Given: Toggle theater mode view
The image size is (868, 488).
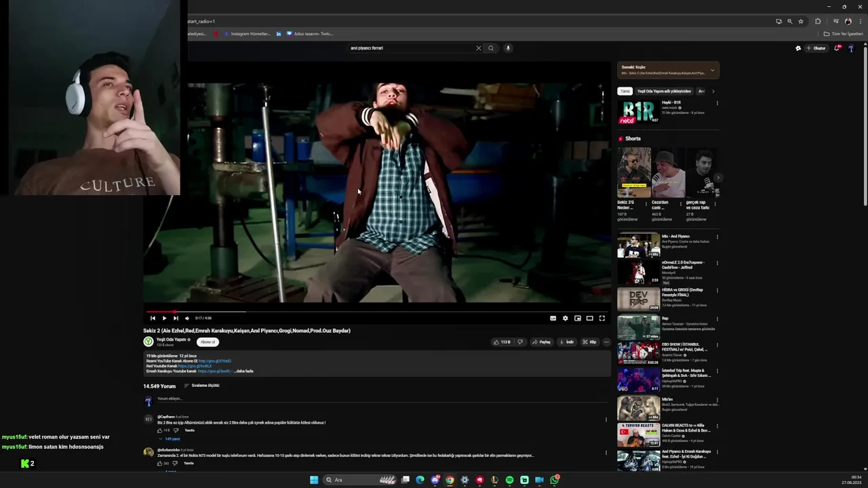Looking at the screenshot, I should (590, 318).
